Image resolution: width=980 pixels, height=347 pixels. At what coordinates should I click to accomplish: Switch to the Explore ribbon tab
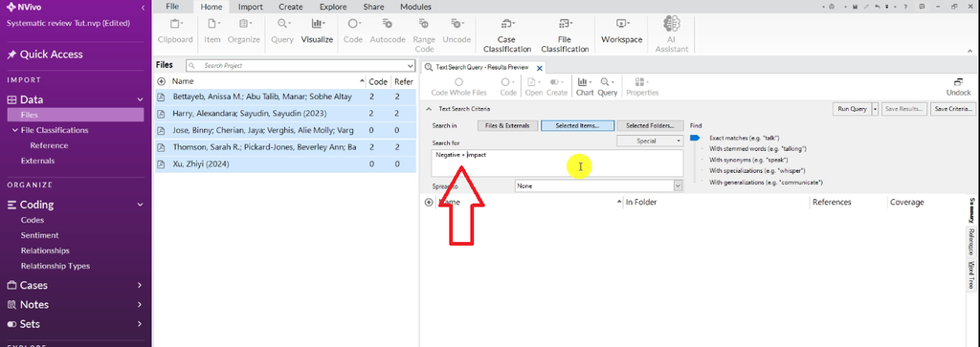click(333, 7)
